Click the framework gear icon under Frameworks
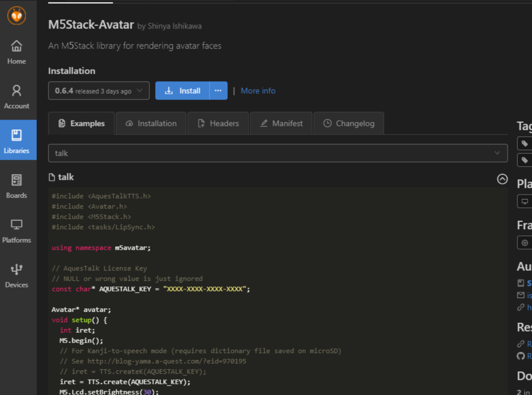 click(x=524, y=243)
